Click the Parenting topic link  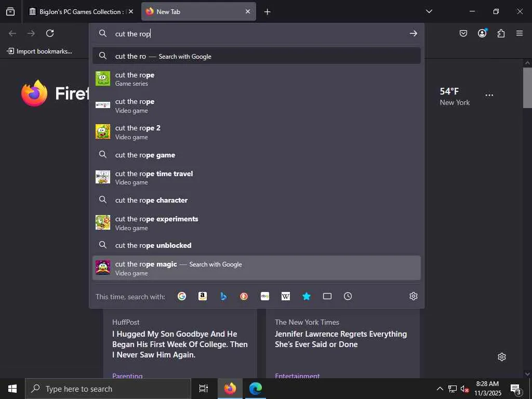point(127,376)
